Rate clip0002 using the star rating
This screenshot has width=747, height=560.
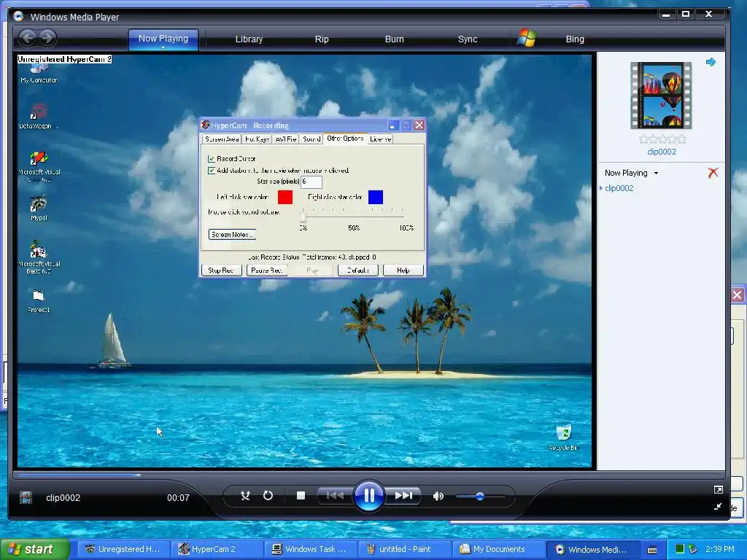pos(662,139)
